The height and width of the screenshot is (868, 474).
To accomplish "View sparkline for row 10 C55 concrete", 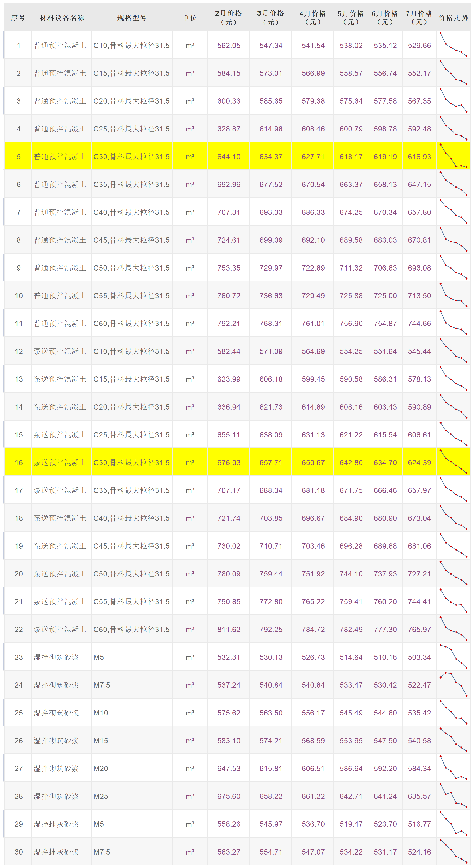I will tap(453, 295).
